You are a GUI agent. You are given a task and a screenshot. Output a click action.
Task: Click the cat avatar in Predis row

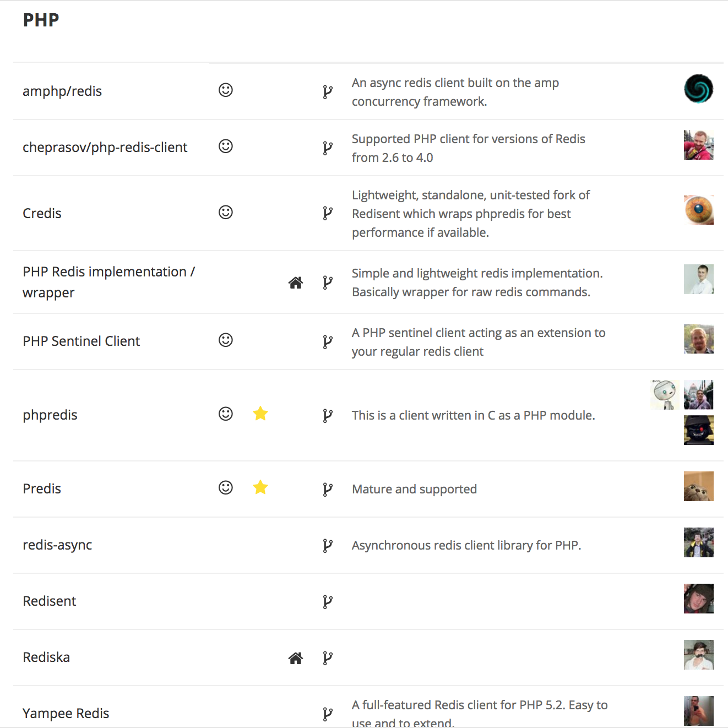click(699, 486)
